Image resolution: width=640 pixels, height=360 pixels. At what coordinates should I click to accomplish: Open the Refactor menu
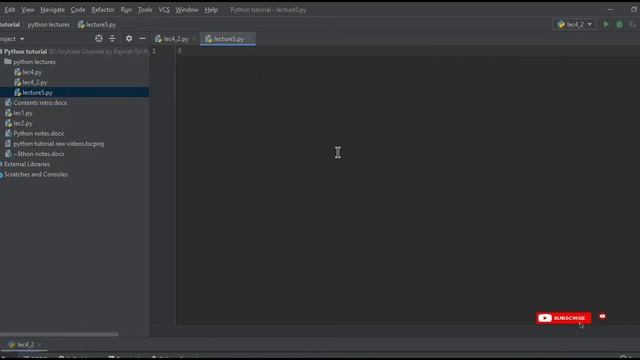103,10
